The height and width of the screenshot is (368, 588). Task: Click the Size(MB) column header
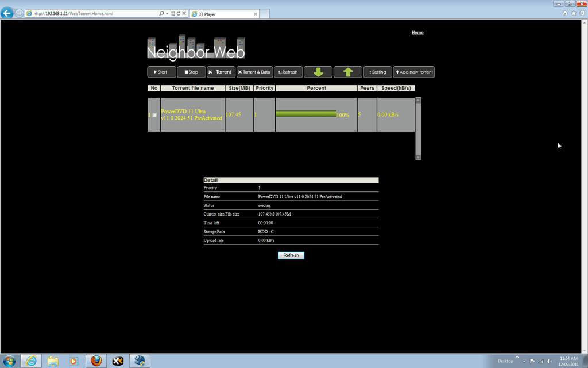tap(239, 88)
